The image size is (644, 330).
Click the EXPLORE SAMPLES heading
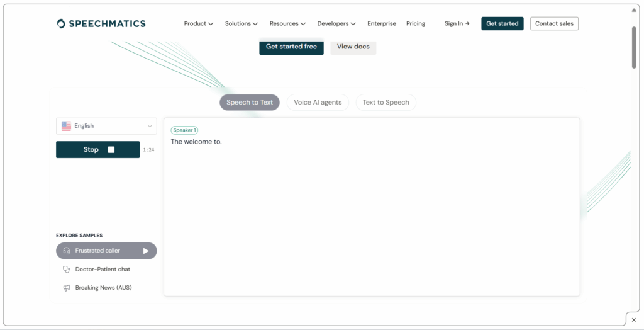(79, 236)
